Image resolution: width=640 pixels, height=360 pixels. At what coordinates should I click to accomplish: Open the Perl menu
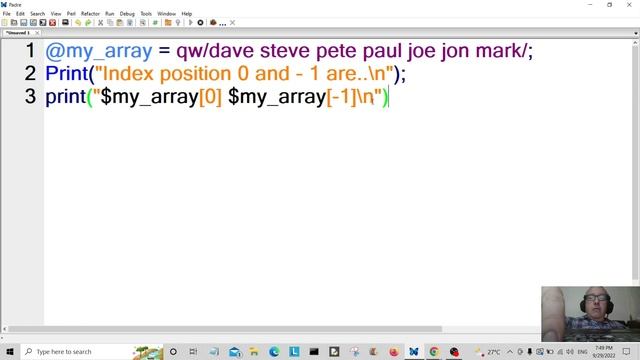click(x=71, y=13)
